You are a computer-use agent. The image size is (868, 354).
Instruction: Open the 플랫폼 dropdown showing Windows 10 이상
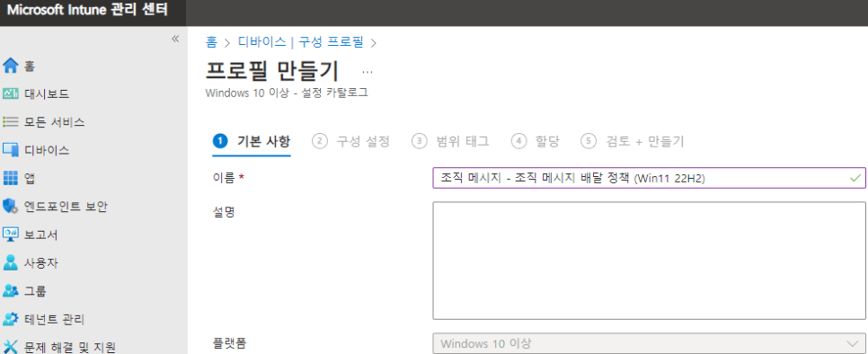point(649,343)
